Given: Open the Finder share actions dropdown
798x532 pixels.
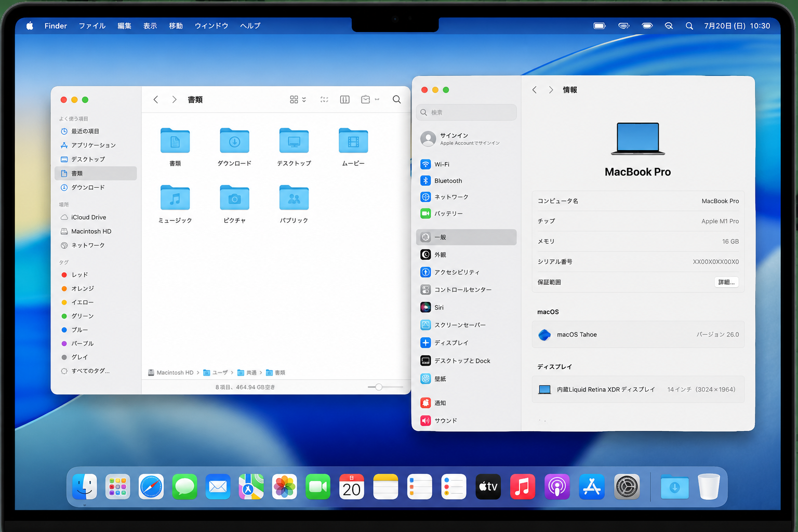Looking at the screenshot, I should click(370, 99).
